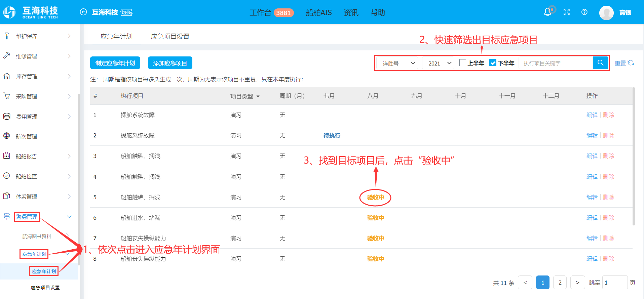Image resolution: width=644 pixels, height=299 pixels.
Task: Go to page 2 of results
Action: pos(560,282)
